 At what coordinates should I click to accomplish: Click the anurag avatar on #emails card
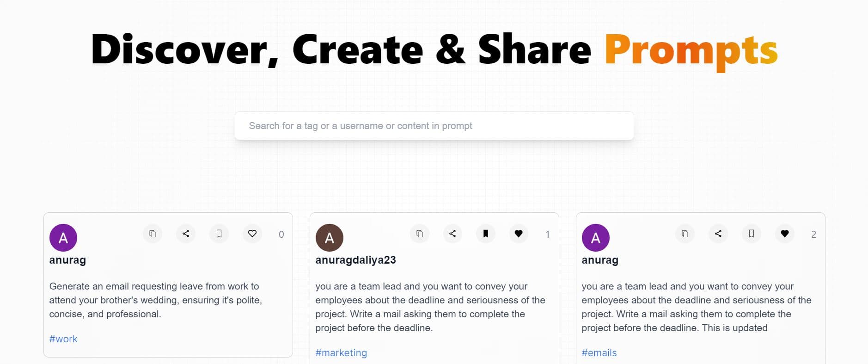pyautogui.click(x=596, y=238)
